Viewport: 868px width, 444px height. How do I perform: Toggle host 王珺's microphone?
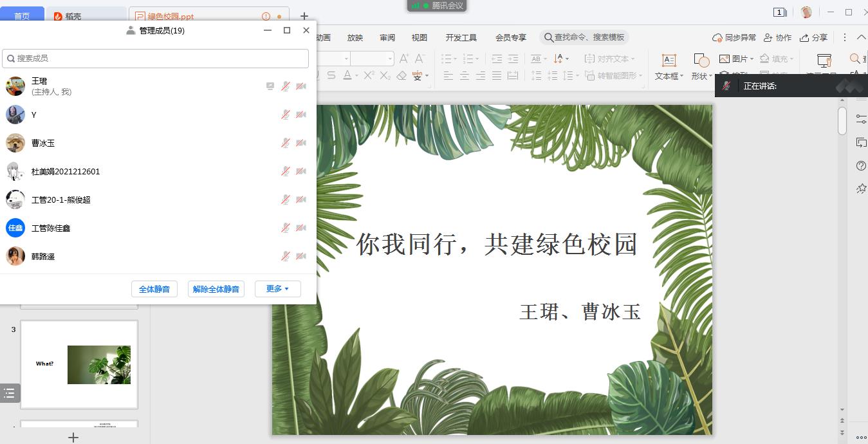coord(285,86)
